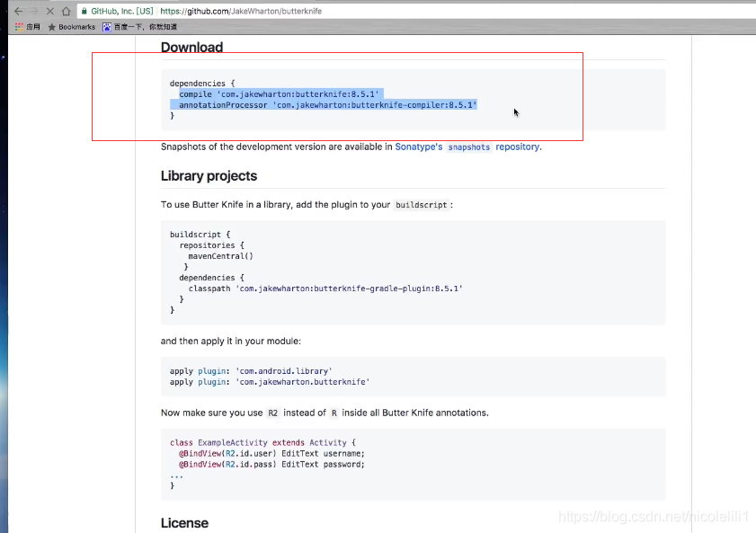756x533 pixels.
Task: Follow the repository link
Action: click(x=518, y=147)
